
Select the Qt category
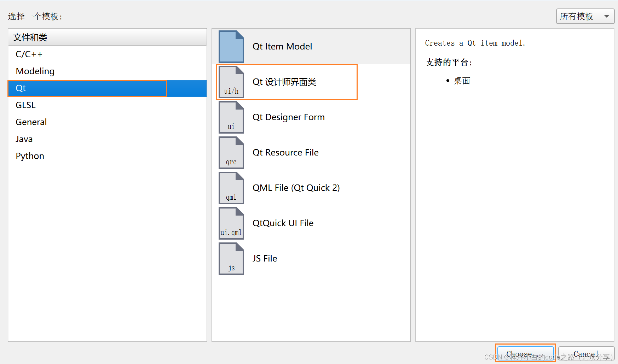click(107, 88)
